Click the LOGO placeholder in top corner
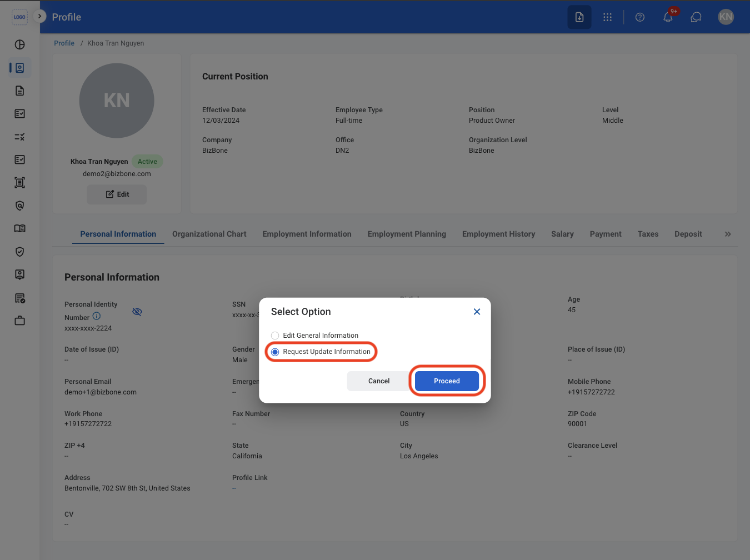This screenshot has width=750, height=560. 20,17
